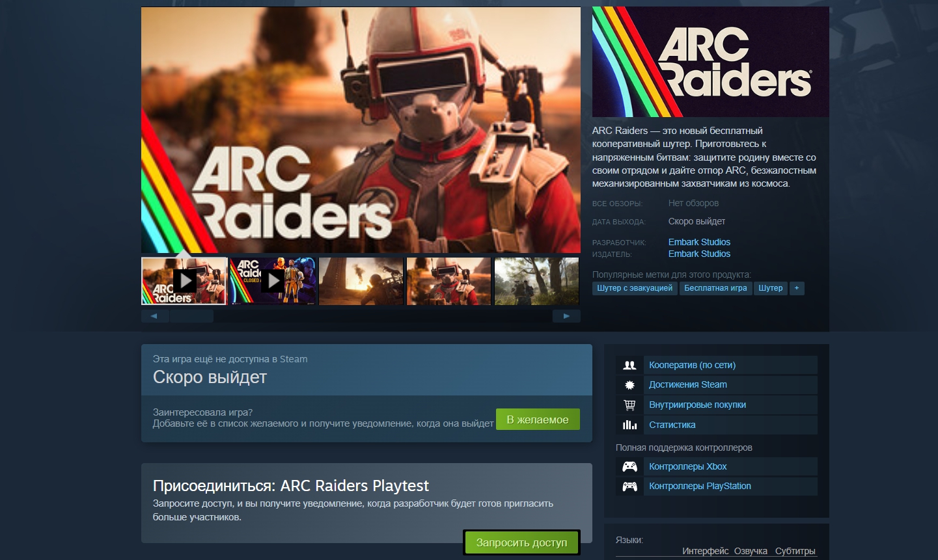Click the 'Бесплатная игра' tag
The width and height of the screenshot is (938, 560).
point(715,288)
